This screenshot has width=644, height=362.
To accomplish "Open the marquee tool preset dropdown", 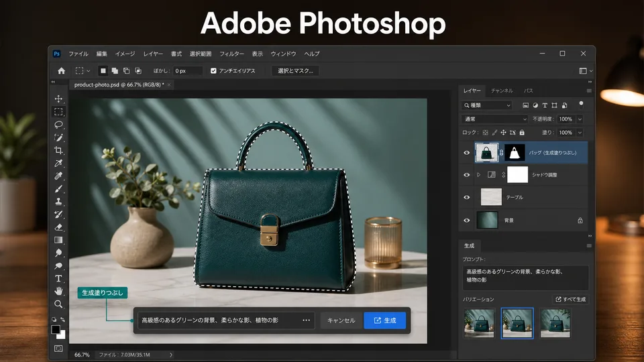I will [89, 71].
